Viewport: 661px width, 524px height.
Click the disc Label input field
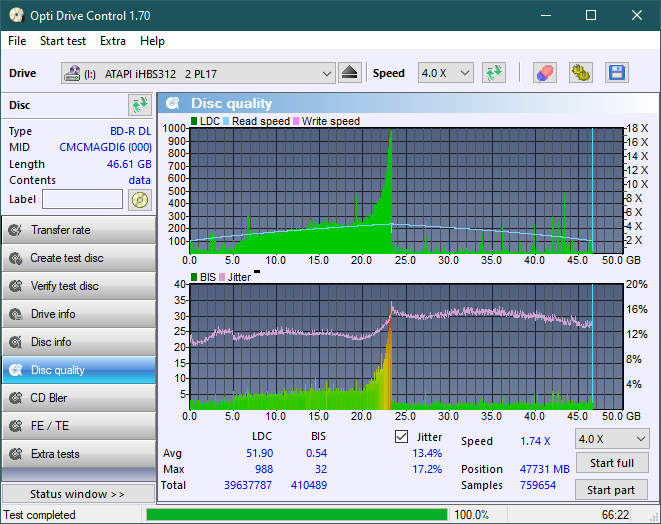click(82, 199)
